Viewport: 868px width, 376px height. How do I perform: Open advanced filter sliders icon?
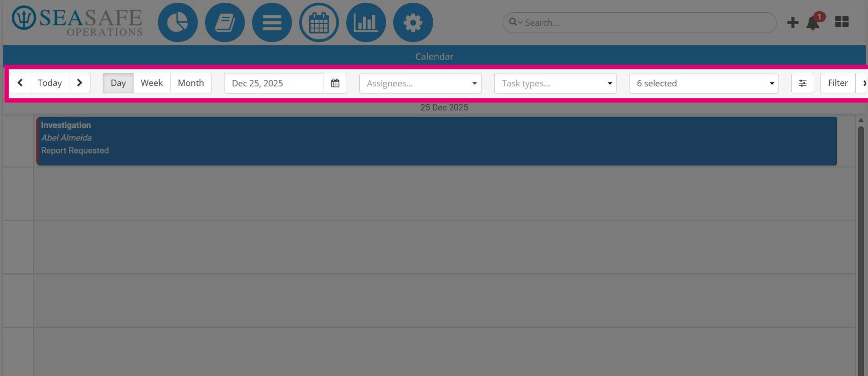click(x=802, y=83)
